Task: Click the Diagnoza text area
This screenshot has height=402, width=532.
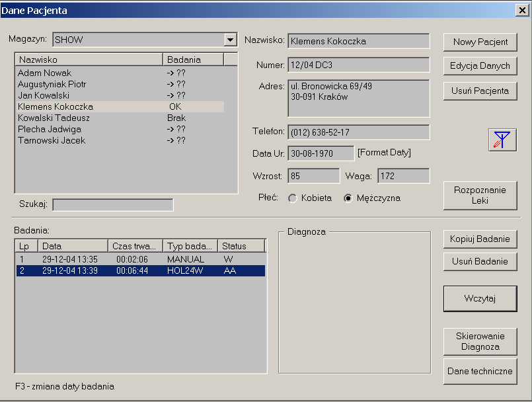Action: pos(354,304)
